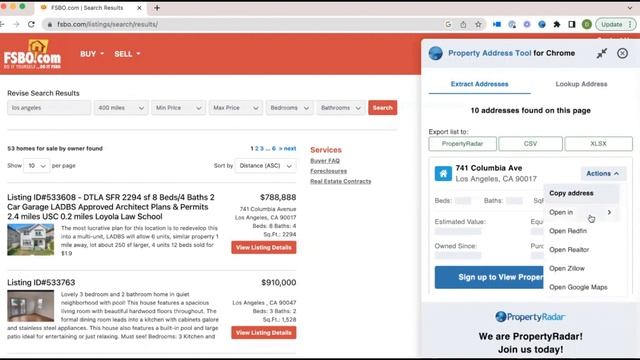Screen dimensions: 640x360
Task: Click Sign up to View Property button
Action: tap(489, 277)
